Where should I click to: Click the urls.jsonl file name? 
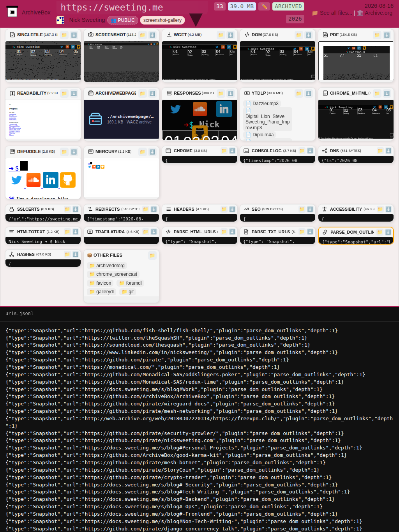pos(19,314)
